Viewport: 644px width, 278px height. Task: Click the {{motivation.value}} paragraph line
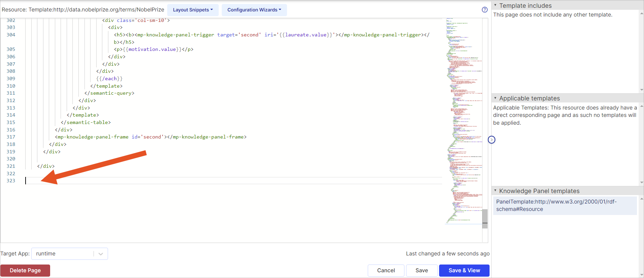[x=153, y=49]
